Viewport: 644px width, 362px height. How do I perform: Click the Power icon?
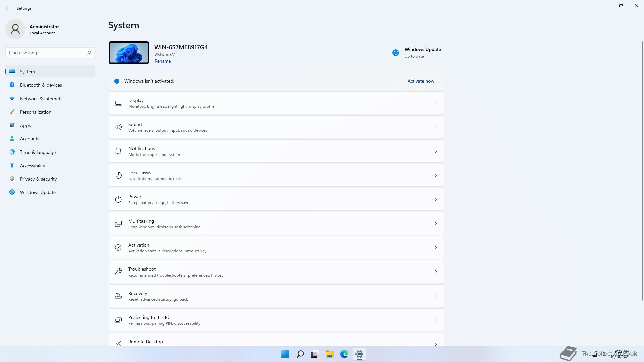point(118,199)
